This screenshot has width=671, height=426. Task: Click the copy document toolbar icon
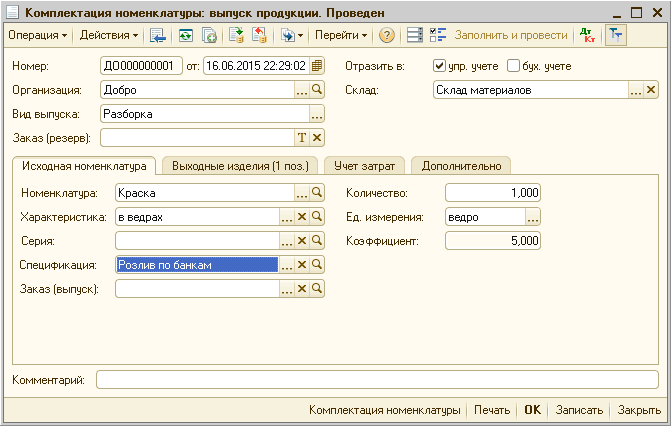209,35
